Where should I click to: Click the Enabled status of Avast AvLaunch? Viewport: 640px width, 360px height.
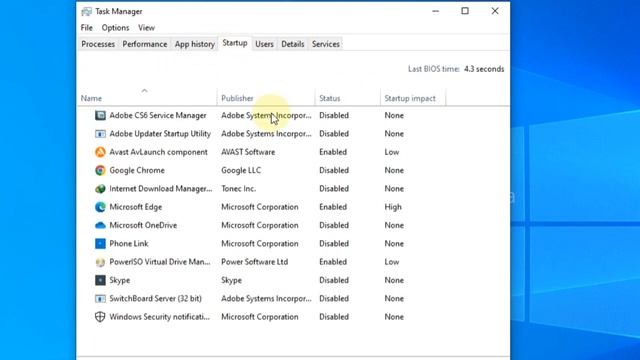333,152
